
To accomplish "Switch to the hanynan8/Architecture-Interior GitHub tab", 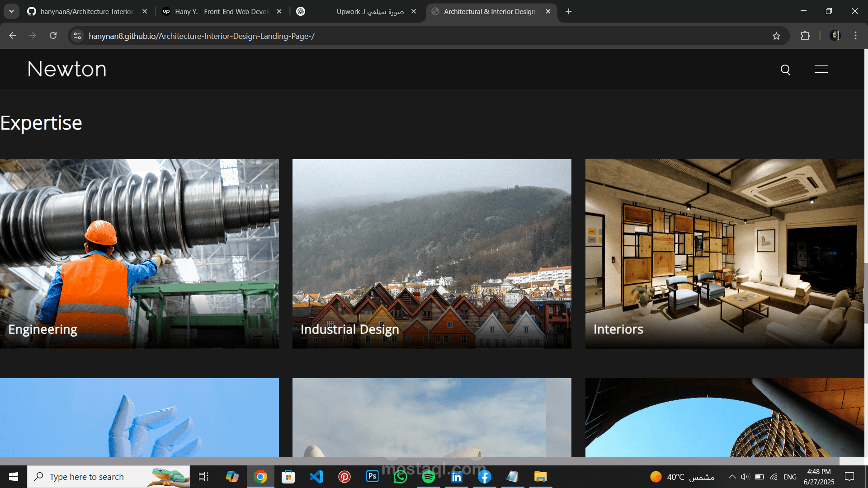I will pos(86,12).
